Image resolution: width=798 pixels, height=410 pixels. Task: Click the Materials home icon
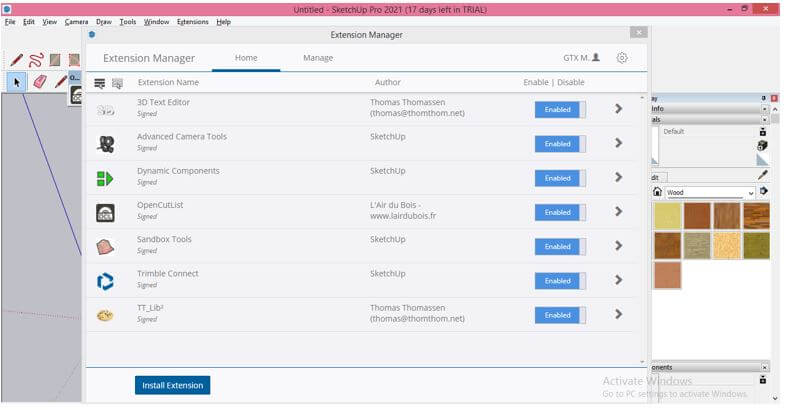coord(658,192)
